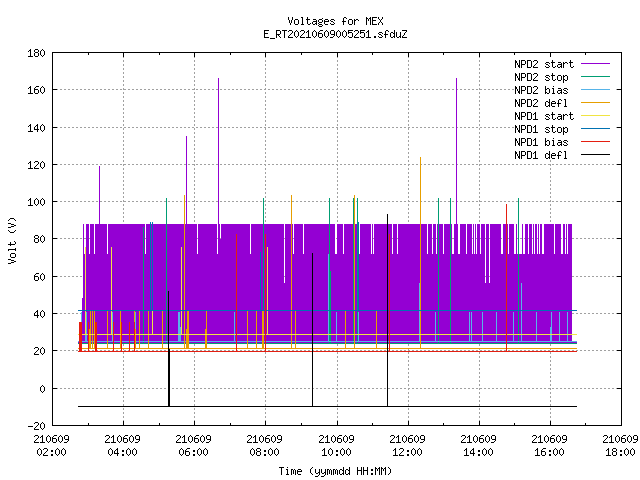Click the chart title Voltages for MEX

coord(335,21)
